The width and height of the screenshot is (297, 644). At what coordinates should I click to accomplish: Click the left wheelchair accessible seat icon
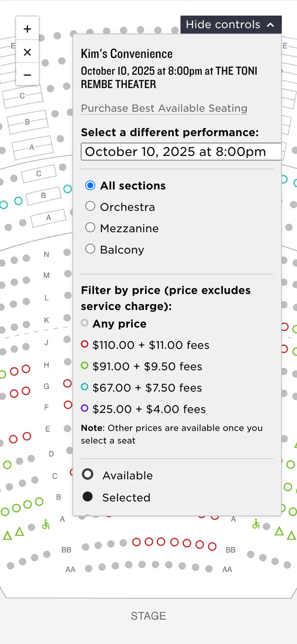tap(46, 525)
